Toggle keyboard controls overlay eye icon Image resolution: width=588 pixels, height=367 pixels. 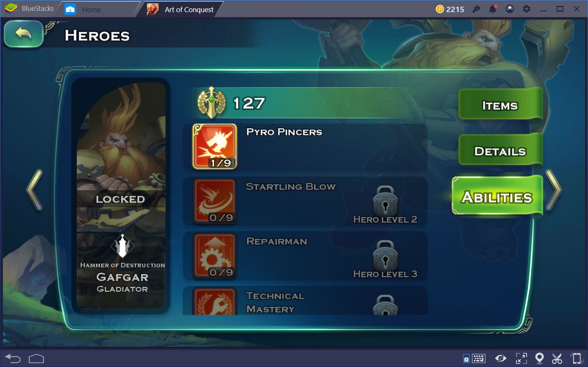(x=501, y=358)
